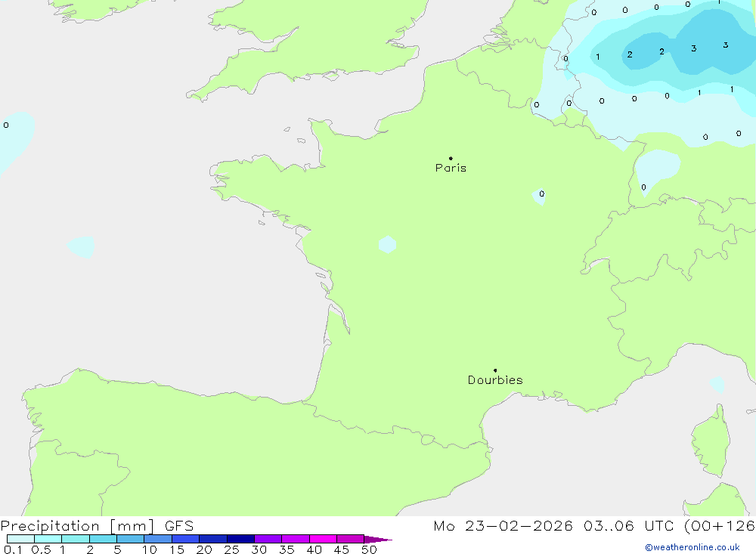Select the purple 30 mm legend swatch
This screenshot has height=554, width=756.
(268, 539)
